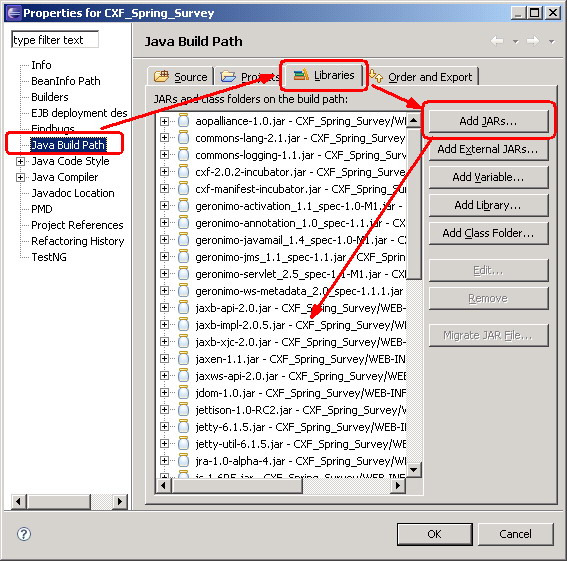Expand the aopalliance-1.0.jar entry

(164, 121)
